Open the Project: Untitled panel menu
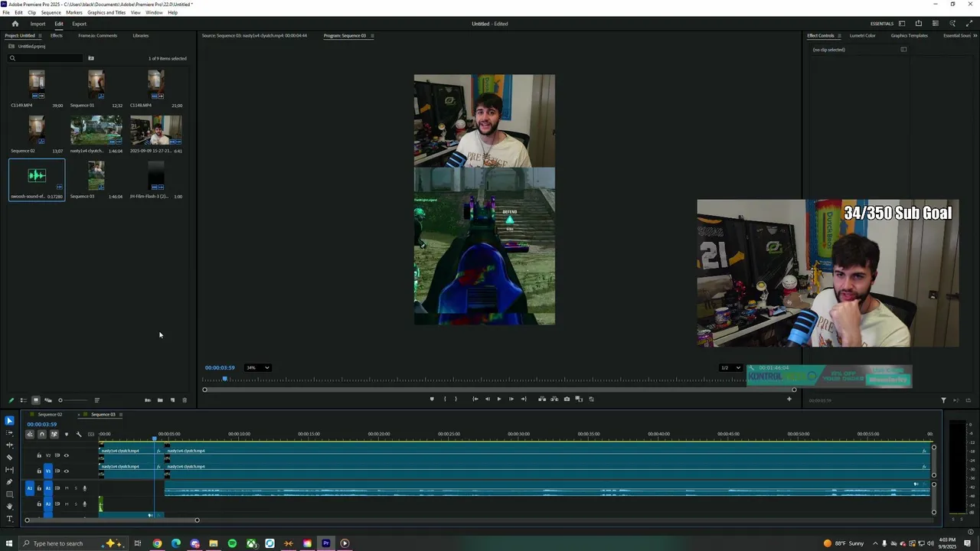The height and width of the screenshot is (551, 980). click(40, 36)
